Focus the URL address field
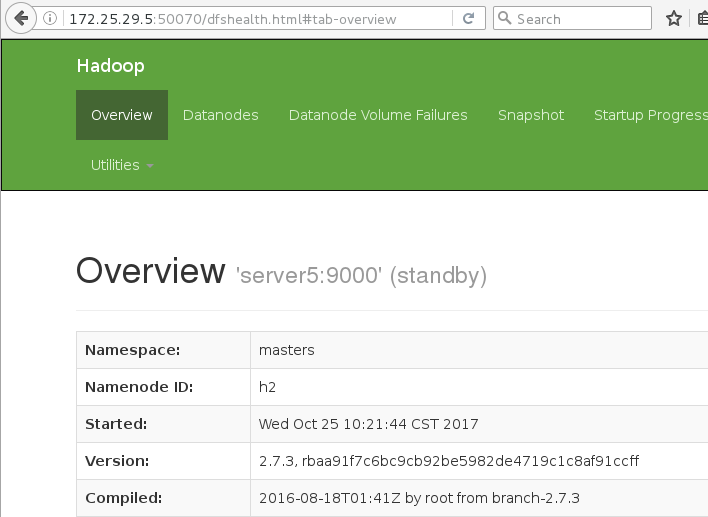 (257, 19)
